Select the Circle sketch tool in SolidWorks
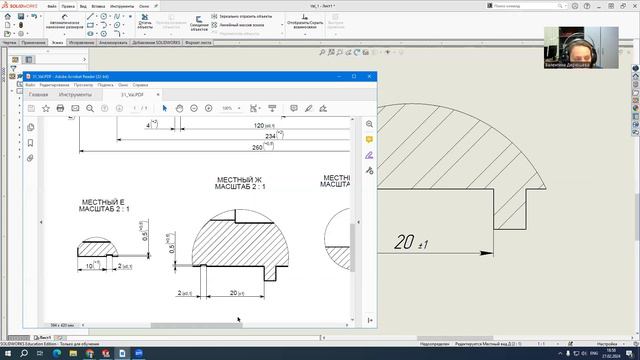This screenshot has height=360, width=640. coord(104,16)
